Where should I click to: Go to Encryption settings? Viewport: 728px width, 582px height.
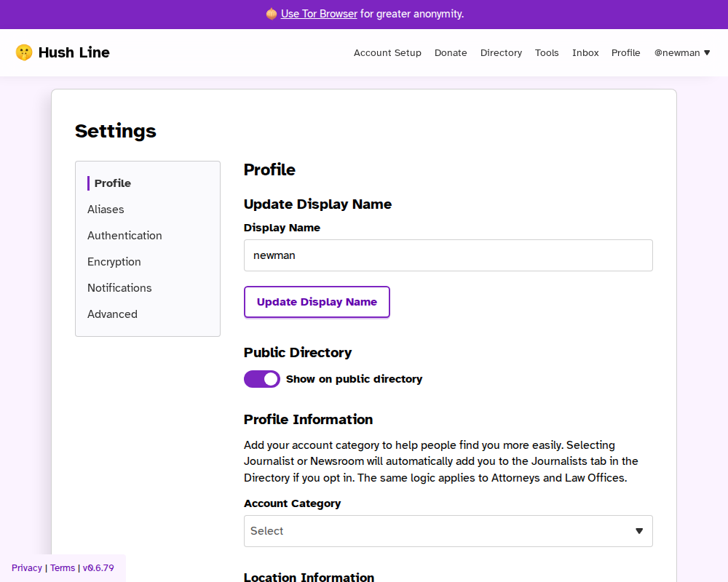114,262
